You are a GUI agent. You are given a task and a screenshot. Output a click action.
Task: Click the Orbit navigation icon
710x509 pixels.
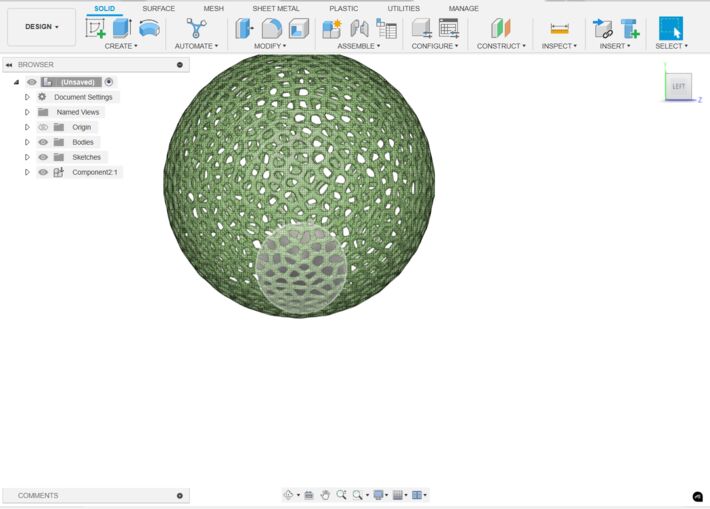[288, 495]
